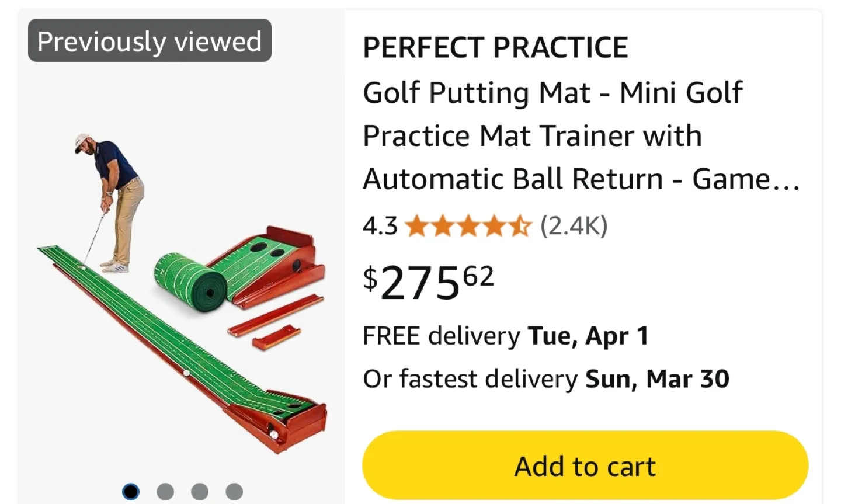The image size is (841, 504).
Task: Click the 4.3 rating number
Action: click(378, 226)
